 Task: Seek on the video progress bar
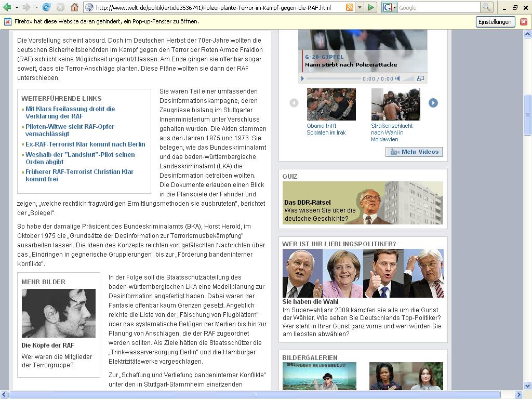pyautogui.click(x=334, y=79)
